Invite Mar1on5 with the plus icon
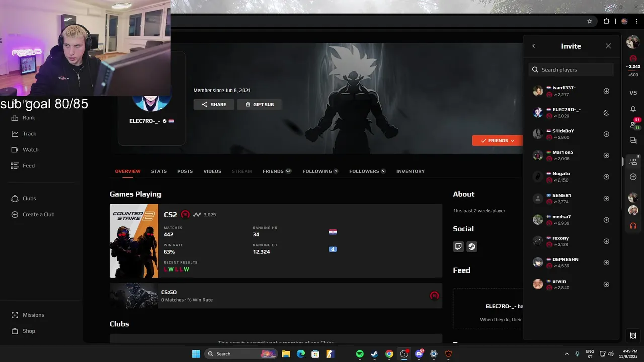Viewport: 644px width, 362px height. click(606, 155)
